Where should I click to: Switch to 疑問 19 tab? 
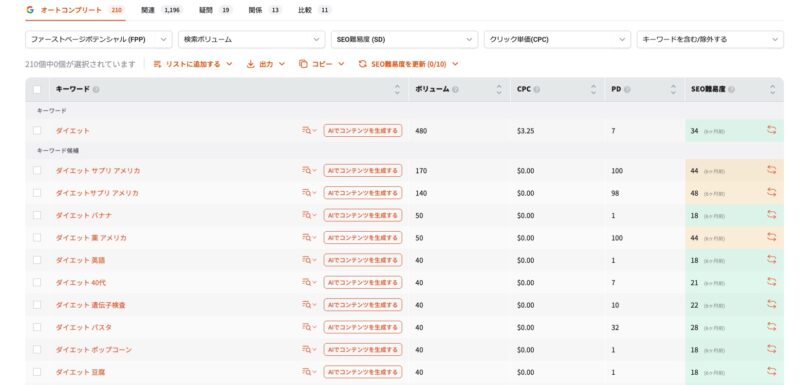click(216, 10)
